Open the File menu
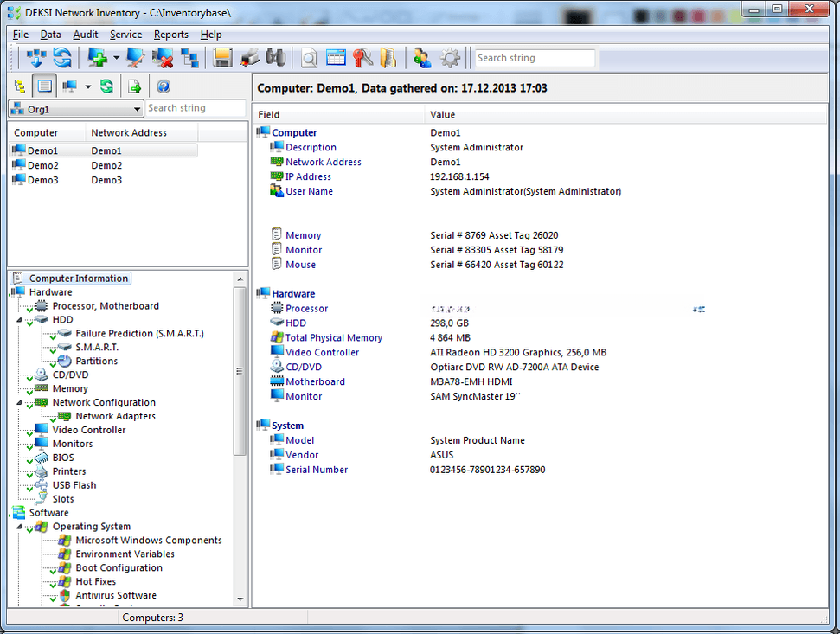The image size is (840, 634). coord(21,35)
